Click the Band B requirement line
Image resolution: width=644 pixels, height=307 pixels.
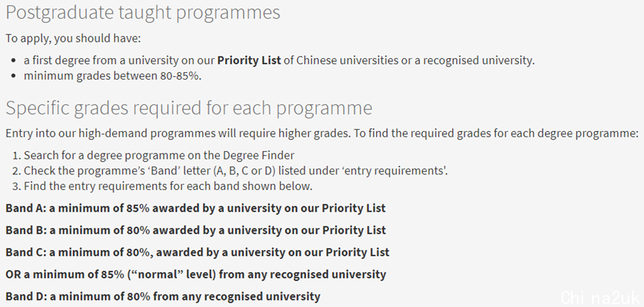click(x=195, y=230)
